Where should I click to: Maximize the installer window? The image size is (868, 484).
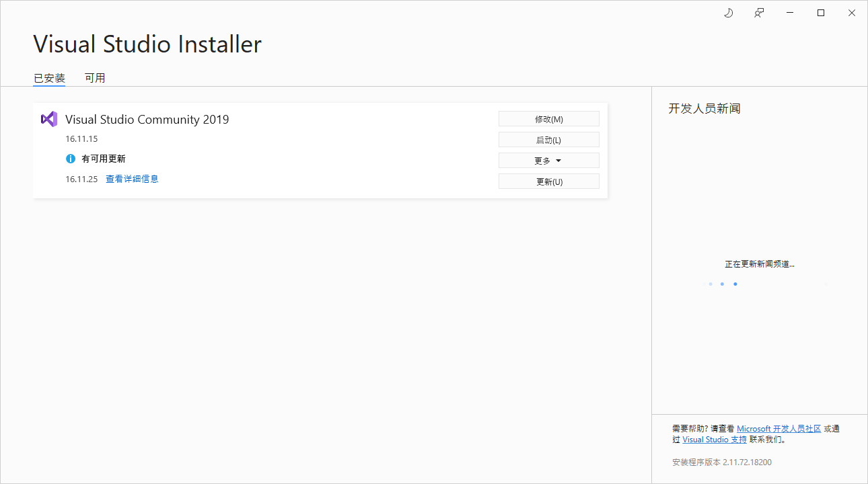821,13
